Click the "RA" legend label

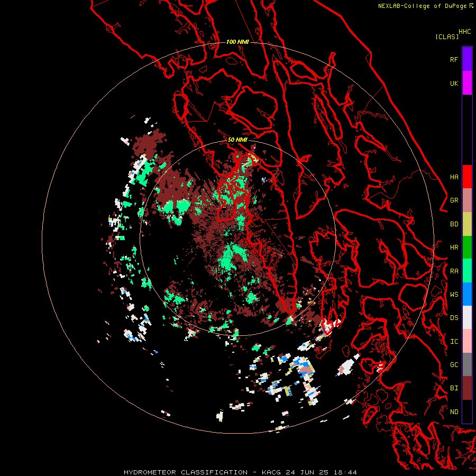pos(454,271)
